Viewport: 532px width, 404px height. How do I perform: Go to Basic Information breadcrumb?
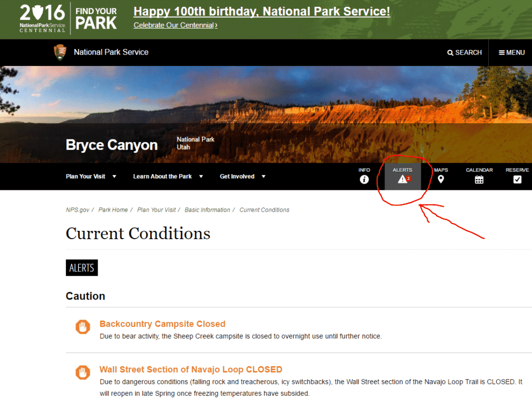tap(207, 210)
